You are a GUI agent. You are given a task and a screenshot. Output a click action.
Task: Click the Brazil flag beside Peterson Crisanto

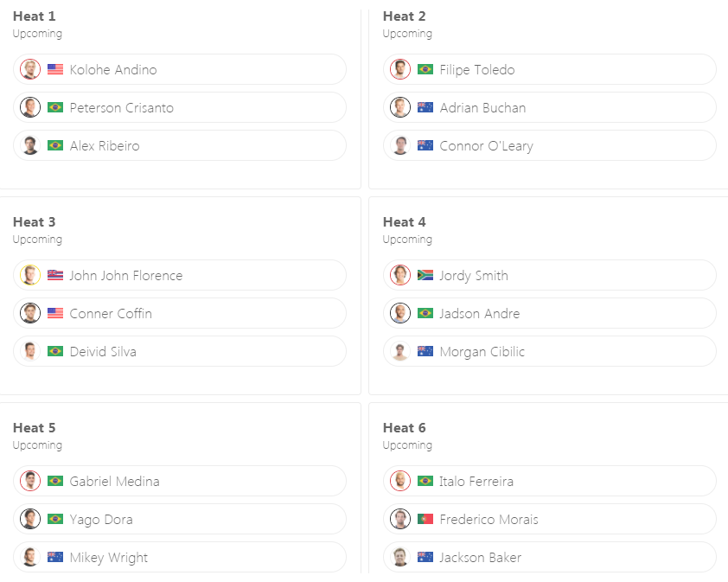click(55, 107)
